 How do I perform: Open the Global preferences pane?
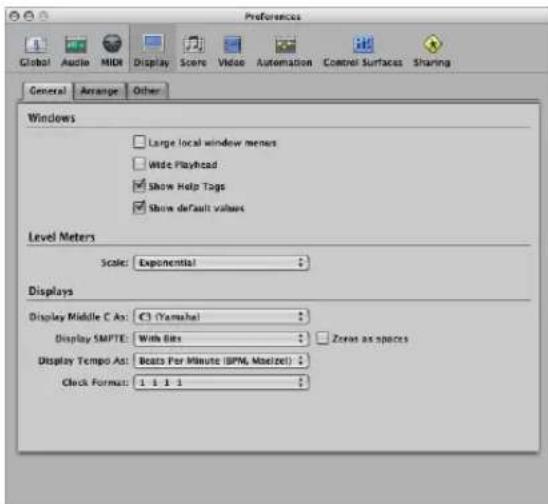pyautogui.click(x=35, y=51)
